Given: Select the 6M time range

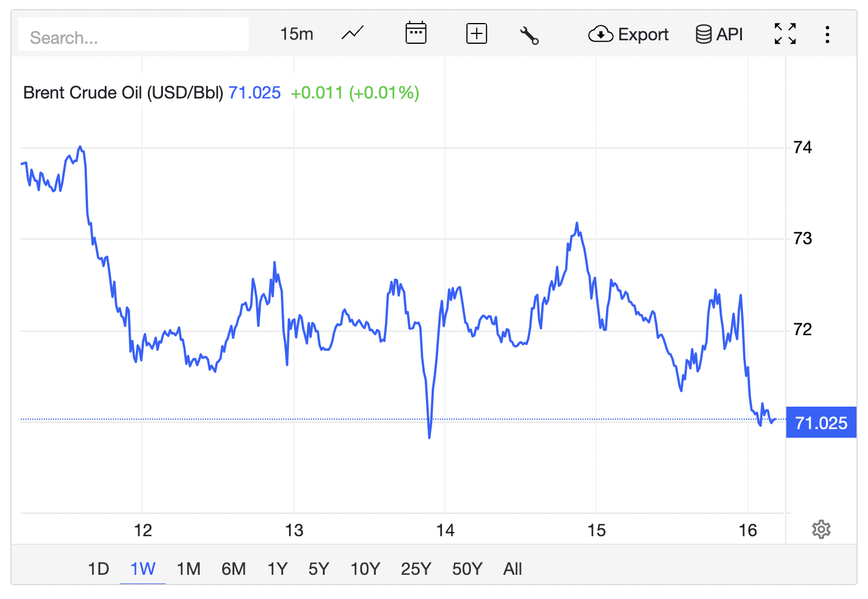Looking at the screenshot, I should point(234,569).
